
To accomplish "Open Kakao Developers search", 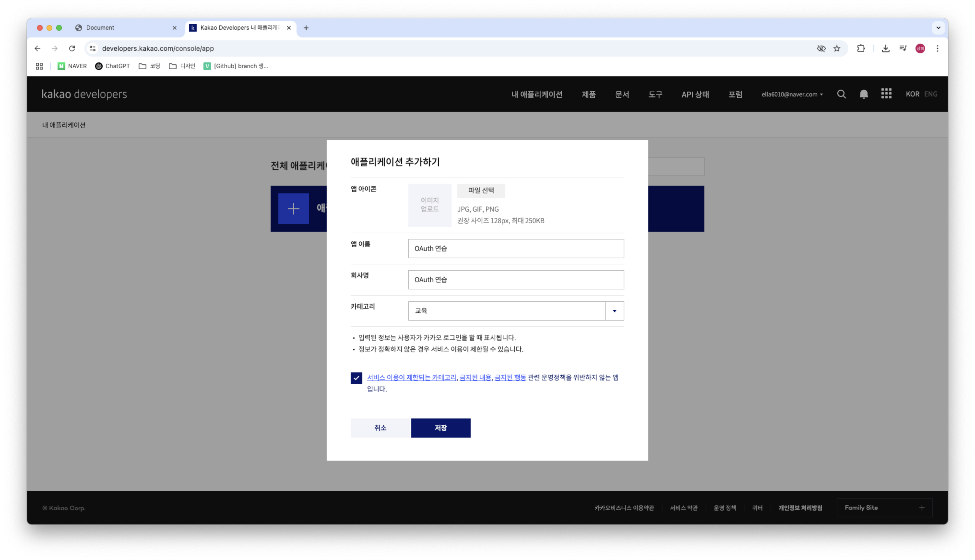I will (x=841, y=94).
